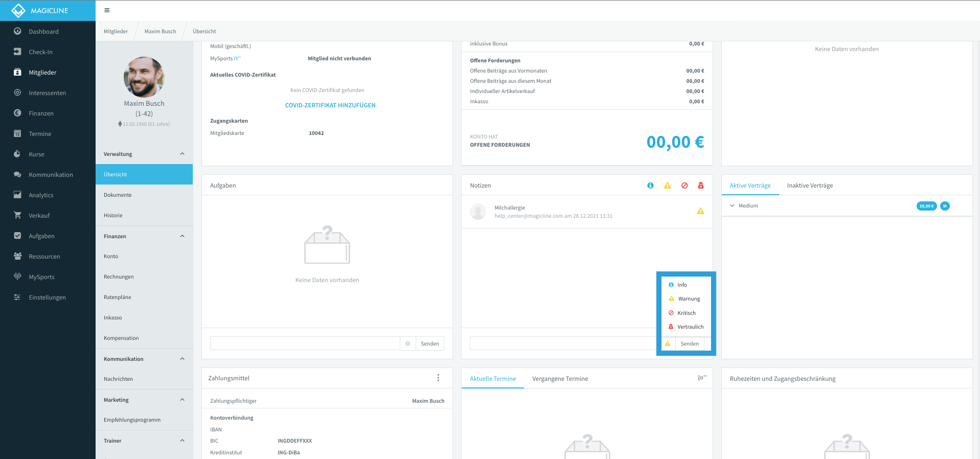This screenshot has height=459, width=980.
Task: Open the Vergangene Termine tab
Action: [x=560, y=379]
